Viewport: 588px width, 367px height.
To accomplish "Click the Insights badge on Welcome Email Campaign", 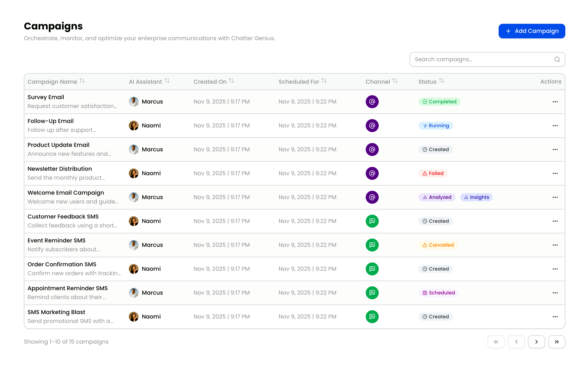I will (x=476, y=197).
